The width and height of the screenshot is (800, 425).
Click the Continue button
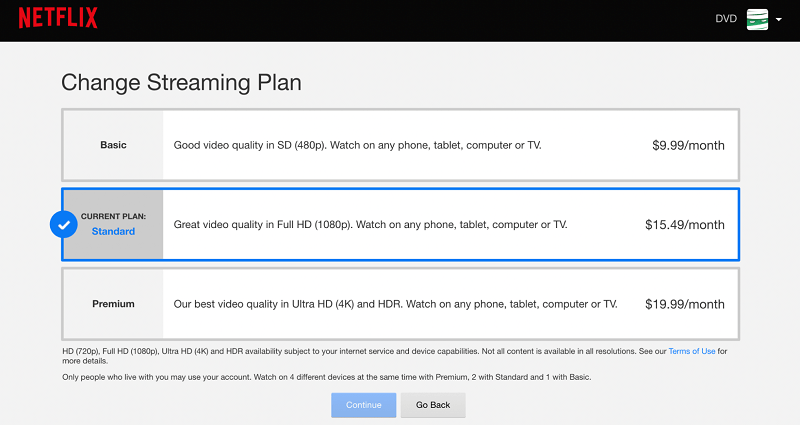point(363,405)
